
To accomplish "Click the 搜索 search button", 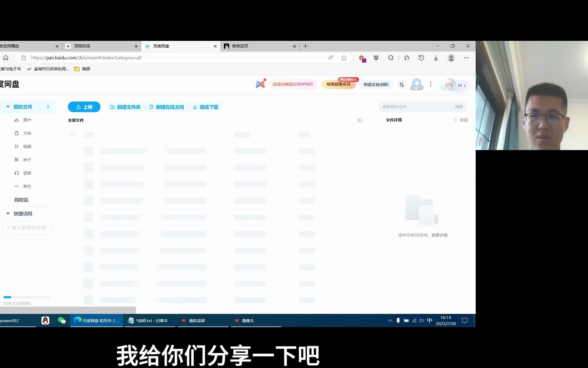I will (x=459, y=107).
